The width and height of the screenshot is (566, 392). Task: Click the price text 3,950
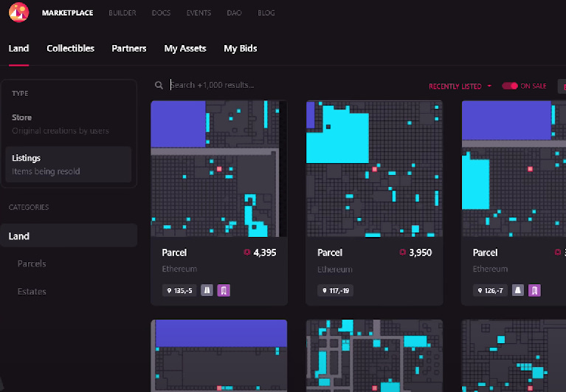point(421,252)
